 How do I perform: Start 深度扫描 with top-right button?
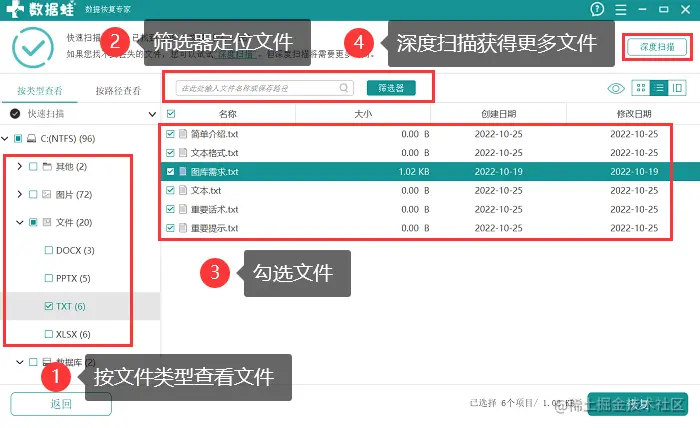(x=657, y=47)
